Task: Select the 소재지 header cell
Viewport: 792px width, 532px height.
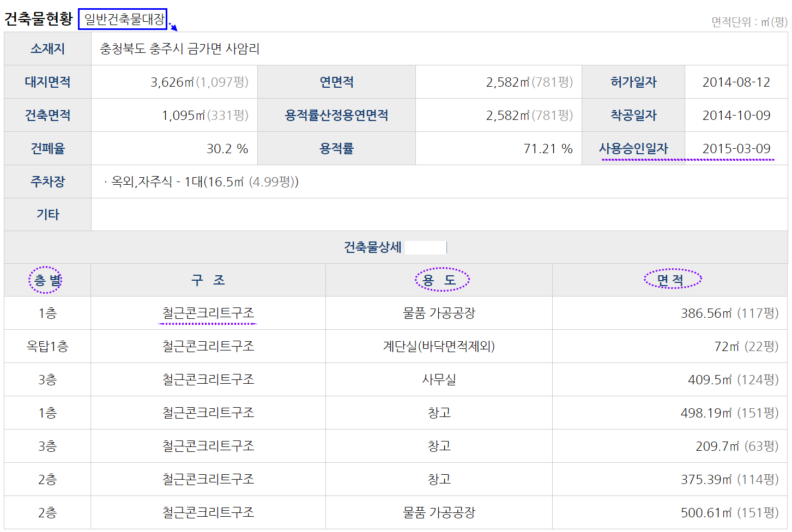Action: point(47,49)
